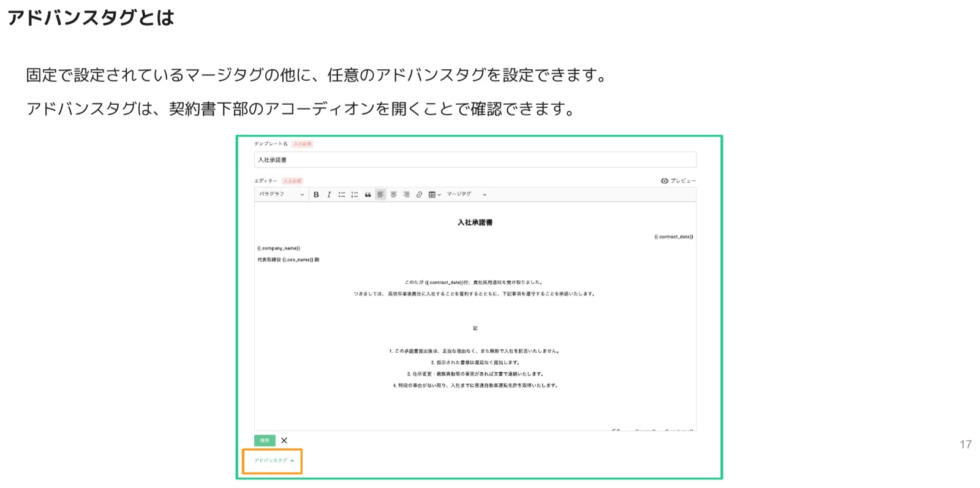Open the マージタグ dropdown
Image resolution: width=980 pixels, height=488 pixels.
467,194
